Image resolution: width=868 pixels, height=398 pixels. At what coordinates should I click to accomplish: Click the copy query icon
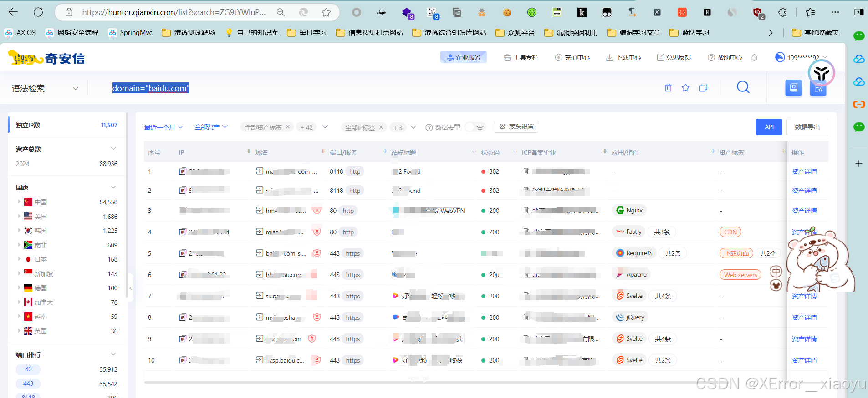click(x=703, y=88)
